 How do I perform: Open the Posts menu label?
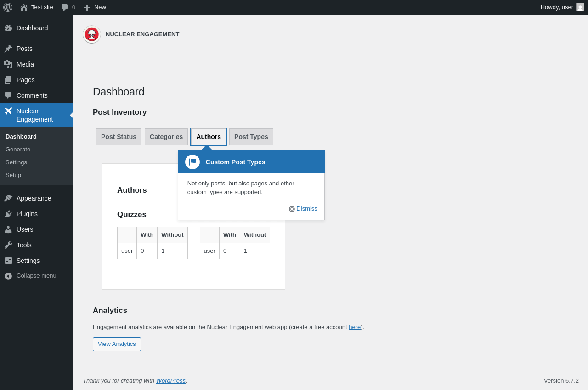pos(24,49)
